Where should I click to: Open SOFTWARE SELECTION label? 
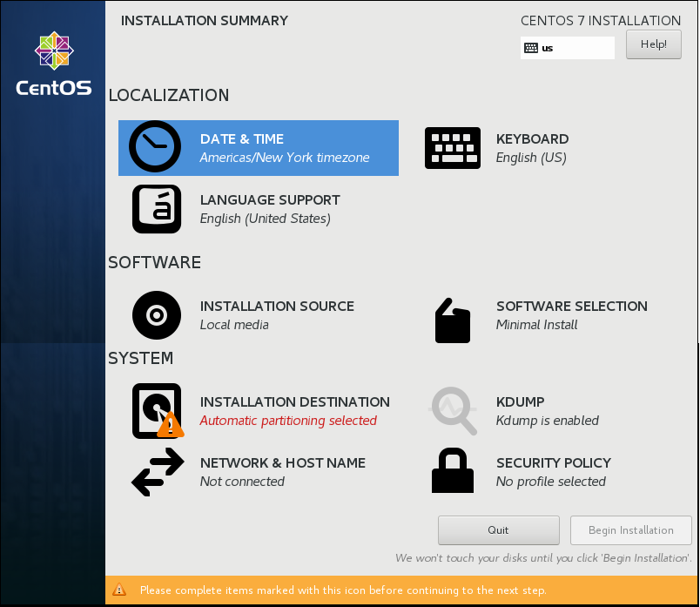click(572, 306)
